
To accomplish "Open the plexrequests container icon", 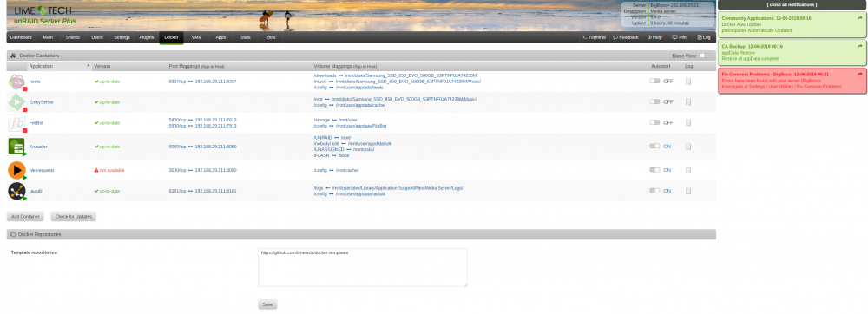I will [x=16, y=170].
